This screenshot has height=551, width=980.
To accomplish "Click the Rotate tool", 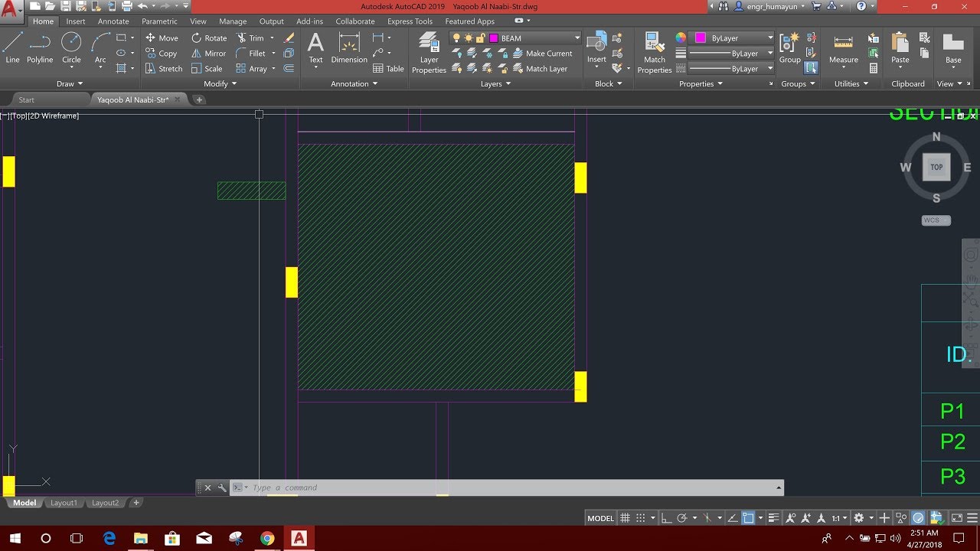I will click(209, 37).
